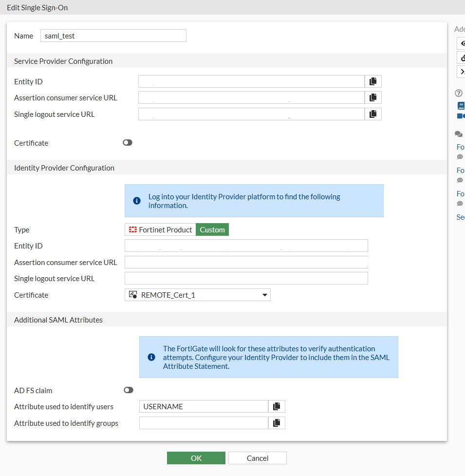Click the chain link icon in sidebar
Viewport: 465px width, 476px height.
(x=462, y=57)
